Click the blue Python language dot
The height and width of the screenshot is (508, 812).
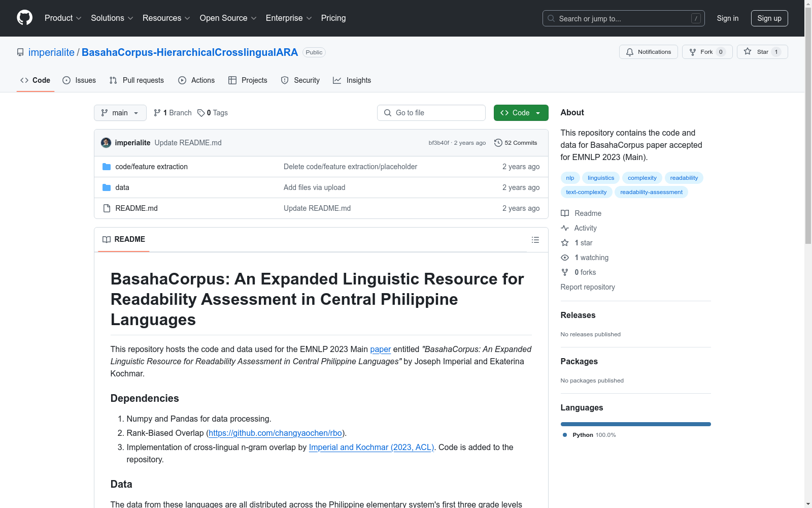(x=565, y=435)
